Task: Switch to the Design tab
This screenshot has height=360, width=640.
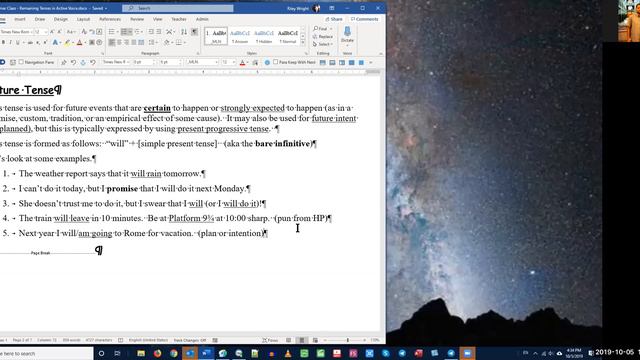Action: 61,19
